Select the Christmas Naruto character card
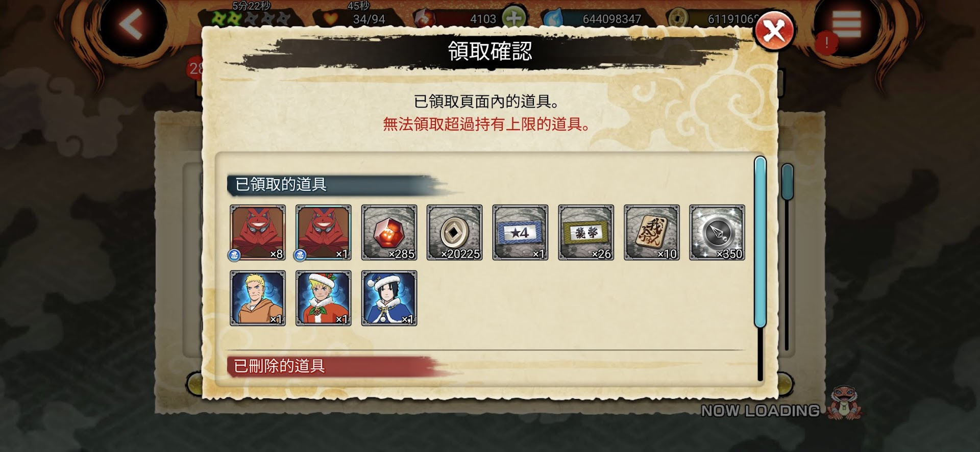This screenshot has height=452, width=980. click(323, 298)
